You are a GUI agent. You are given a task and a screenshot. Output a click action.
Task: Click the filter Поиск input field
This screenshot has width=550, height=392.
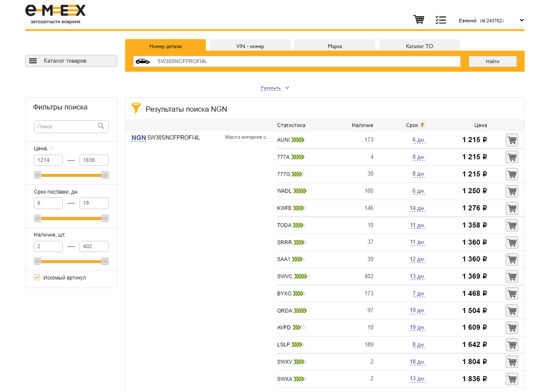(x=71, y=127)
